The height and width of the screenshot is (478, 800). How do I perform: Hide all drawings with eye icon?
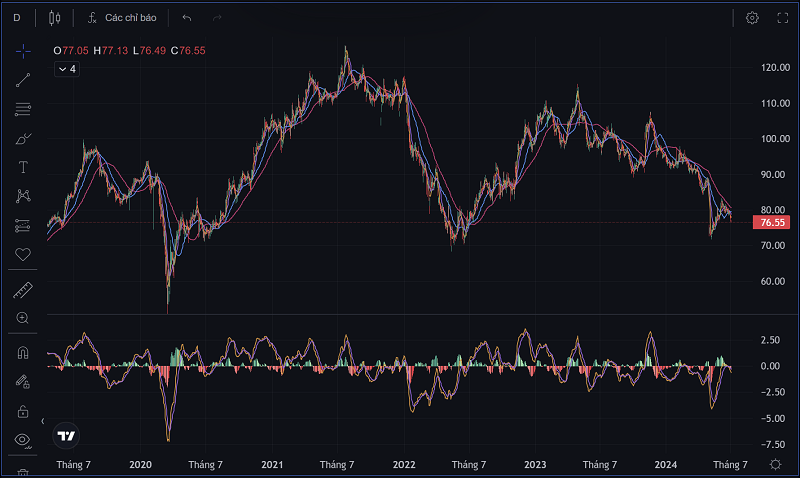tap(22, 439)
